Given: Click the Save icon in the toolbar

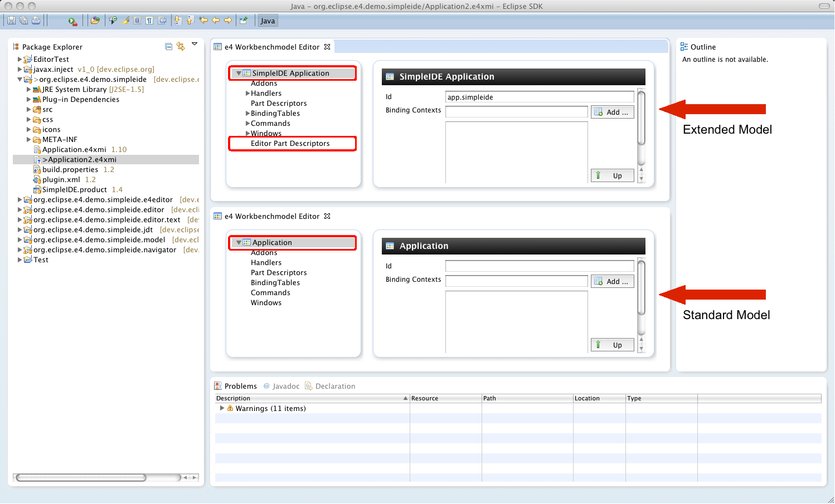Looking at the screenshot, I should [11, 21].
